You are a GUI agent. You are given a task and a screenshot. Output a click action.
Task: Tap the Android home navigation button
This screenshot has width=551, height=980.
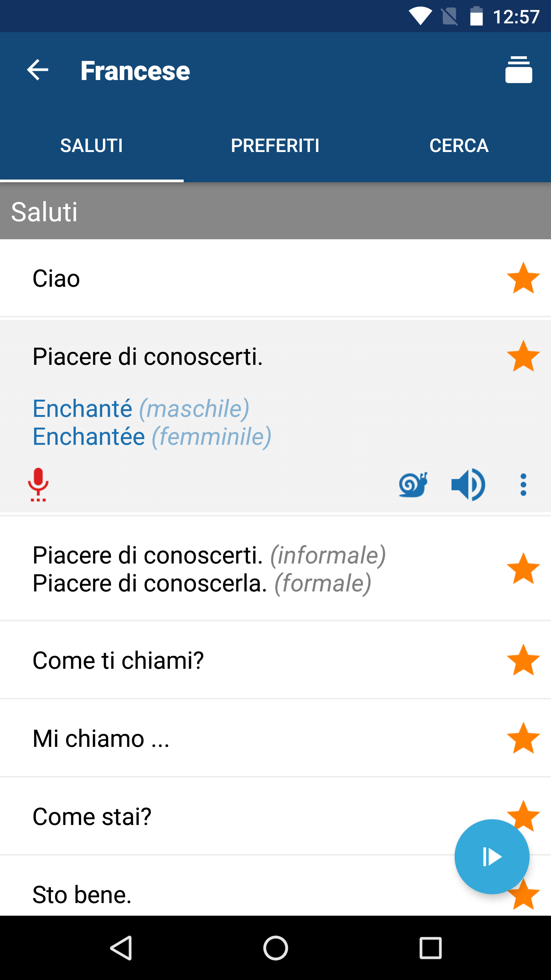(275, 948)
